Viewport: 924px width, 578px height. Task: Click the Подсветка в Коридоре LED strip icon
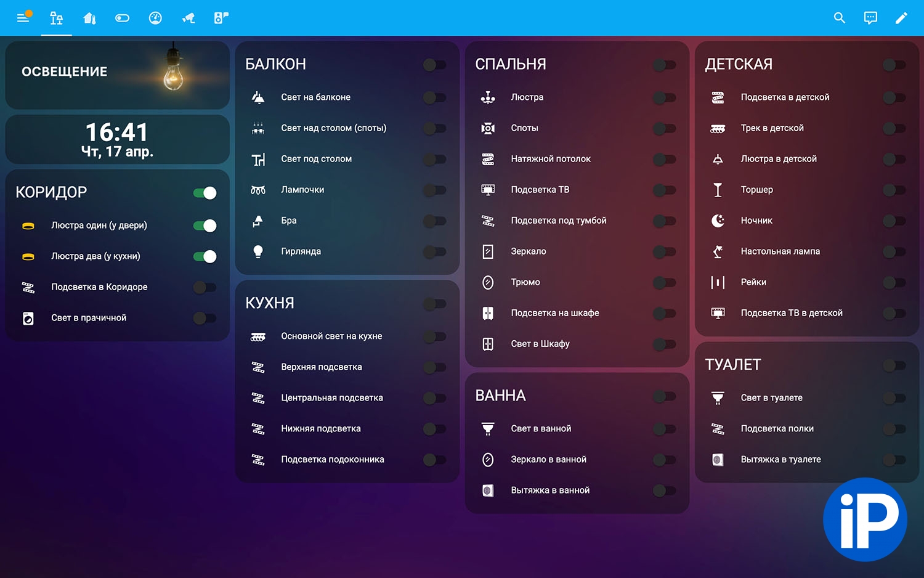tap(28, 287)
